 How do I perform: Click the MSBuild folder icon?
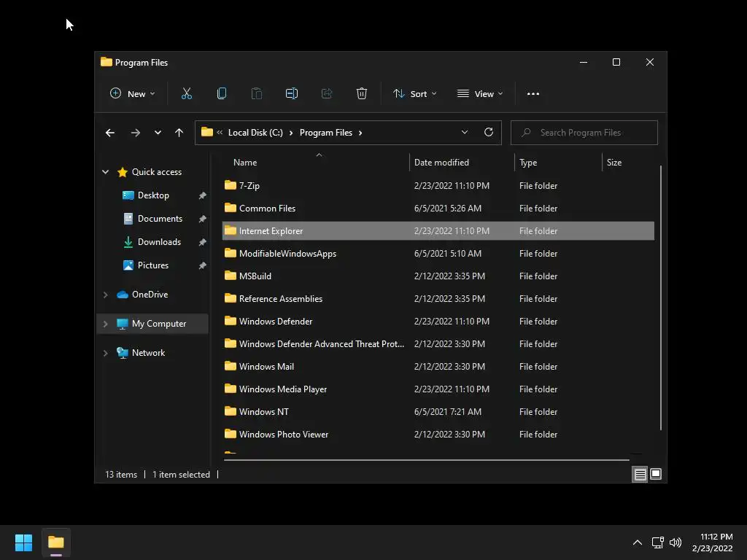click(x=231, y=276)
